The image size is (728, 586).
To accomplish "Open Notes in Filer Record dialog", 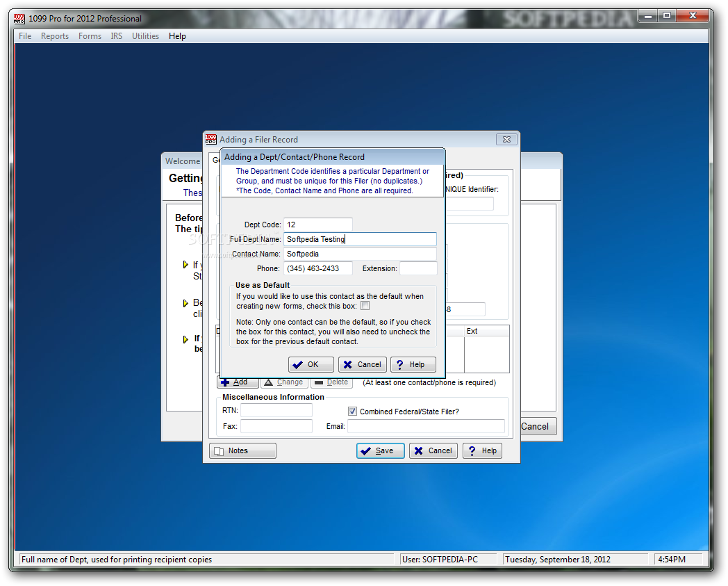I will [243, 450].
